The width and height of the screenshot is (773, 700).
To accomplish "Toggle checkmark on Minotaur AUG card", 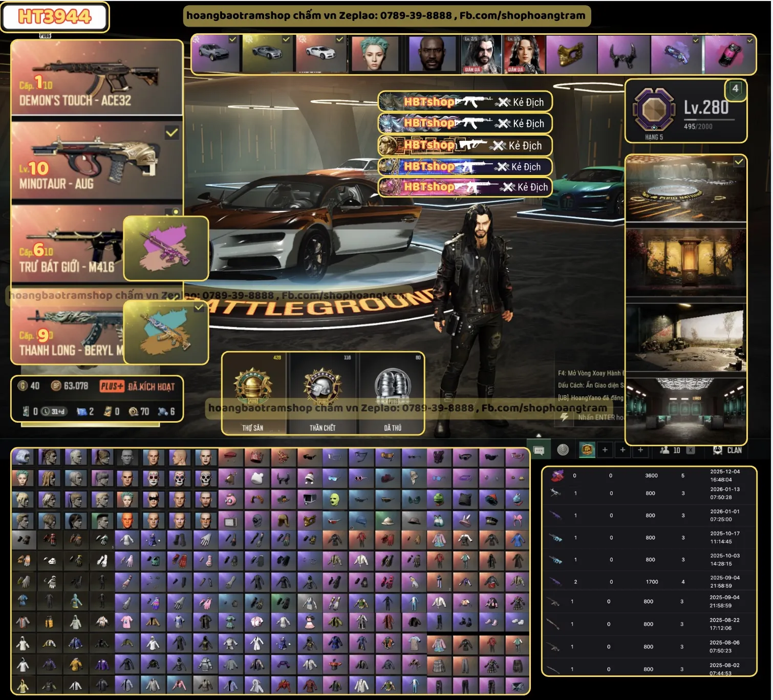I will [171, 133].
